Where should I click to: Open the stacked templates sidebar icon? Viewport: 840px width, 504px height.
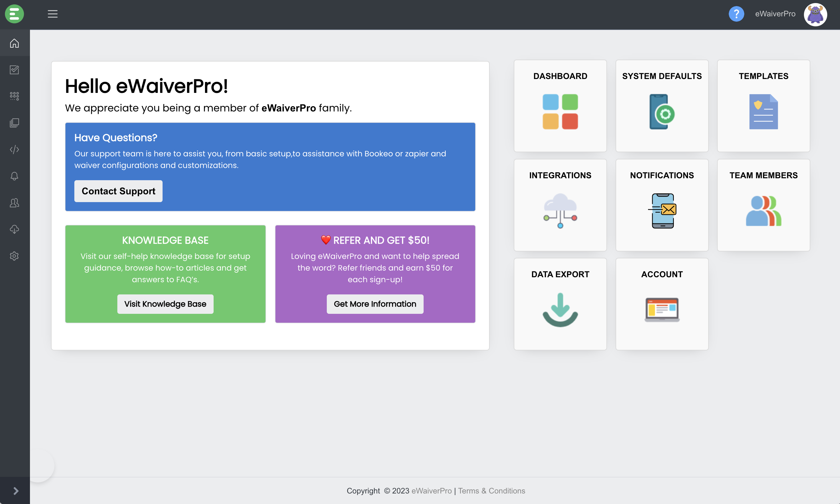click(14, 123)
